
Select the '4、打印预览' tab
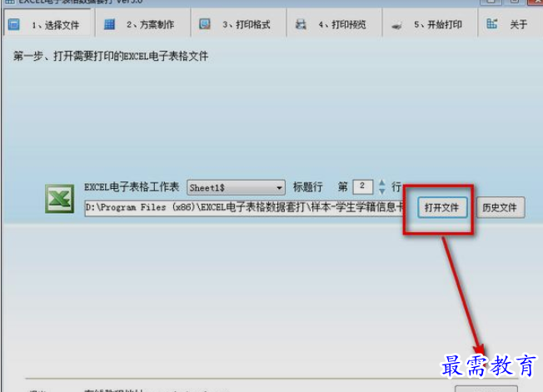[335, 25]
